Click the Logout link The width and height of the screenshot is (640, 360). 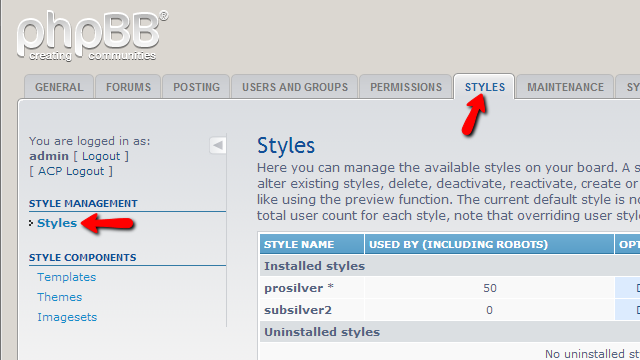point(101,156)
